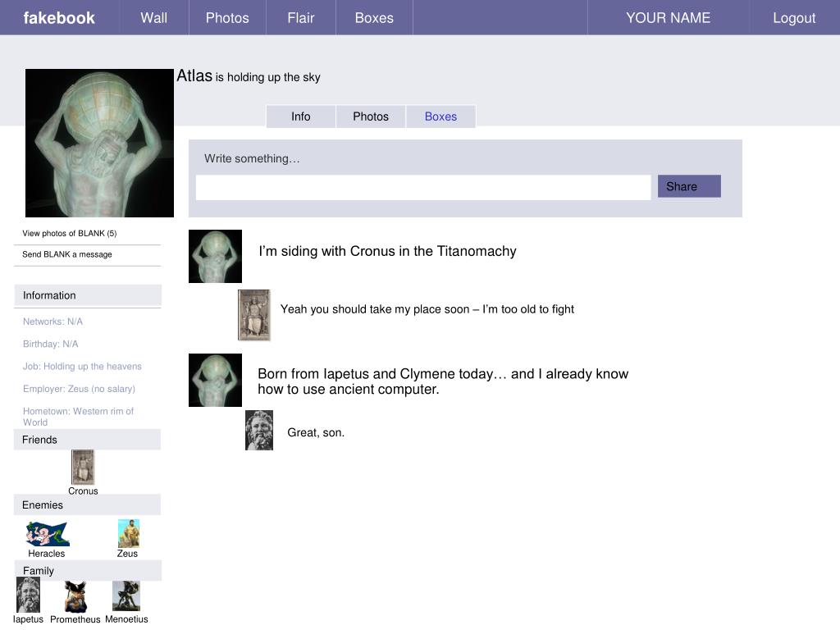Click the Share button

(x=689, y=186)
